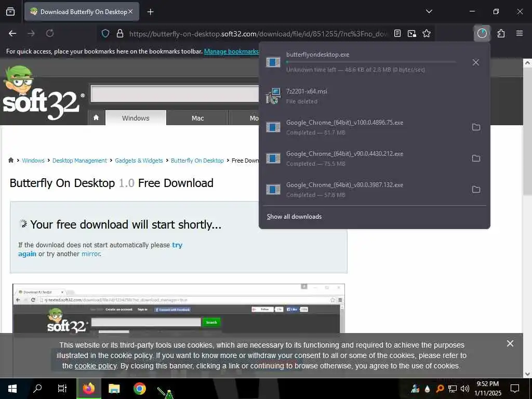
Task: Launch Google Chrome from taskbar
Action: click(x=139, y=389)
